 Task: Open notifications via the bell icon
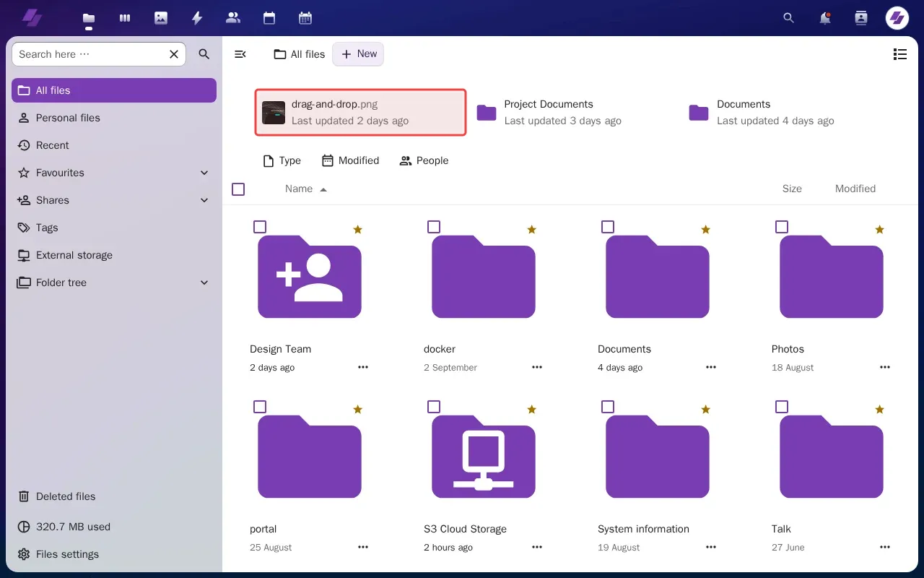[825, 17]
